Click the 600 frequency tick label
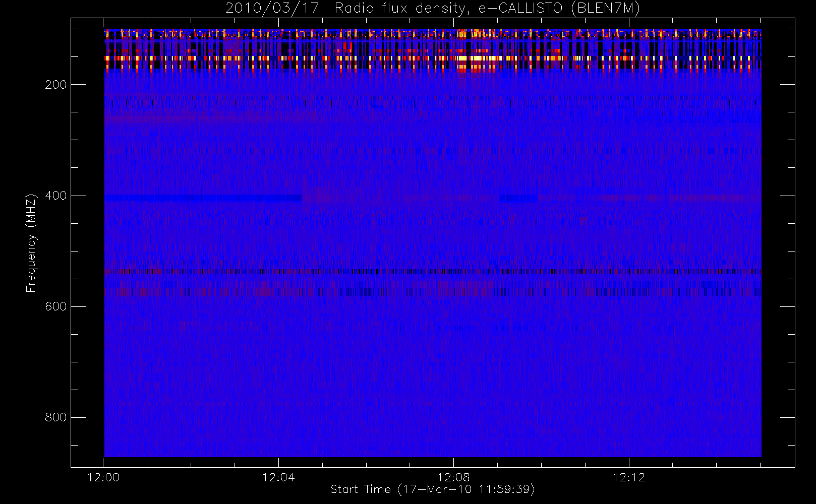 56,306
